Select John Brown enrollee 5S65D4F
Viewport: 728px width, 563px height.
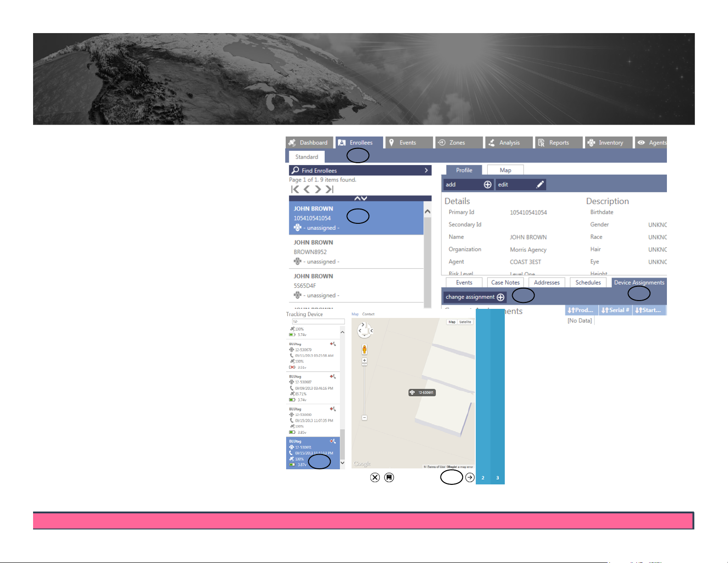(356, 285)
